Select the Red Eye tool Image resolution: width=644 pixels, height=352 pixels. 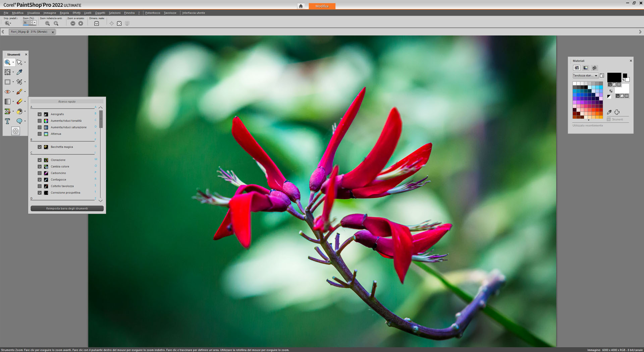[x=7, y=92]
